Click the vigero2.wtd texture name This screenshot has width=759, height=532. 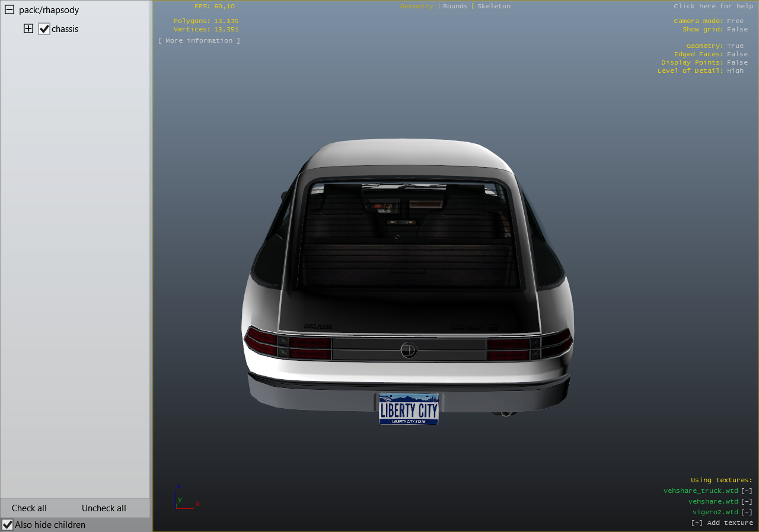pyautogui.click(x=716, y=512)
